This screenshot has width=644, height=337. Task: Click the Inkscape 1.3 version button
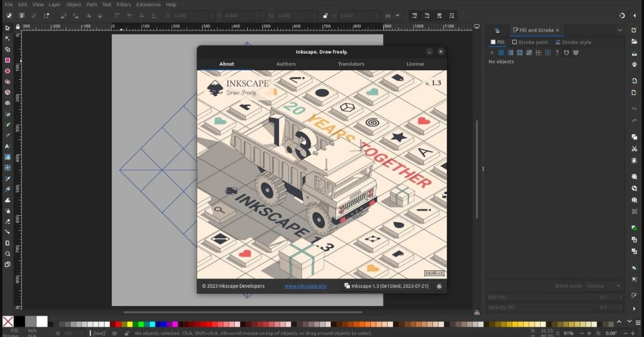[388, 286]
